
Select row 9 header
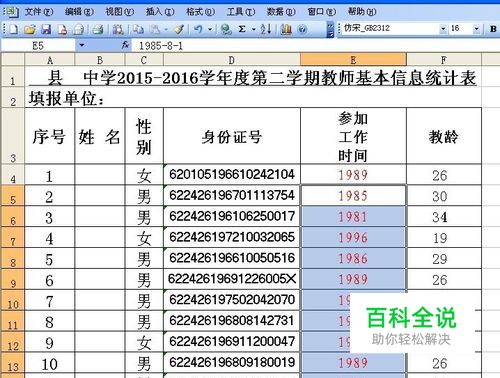pos(13,279)
